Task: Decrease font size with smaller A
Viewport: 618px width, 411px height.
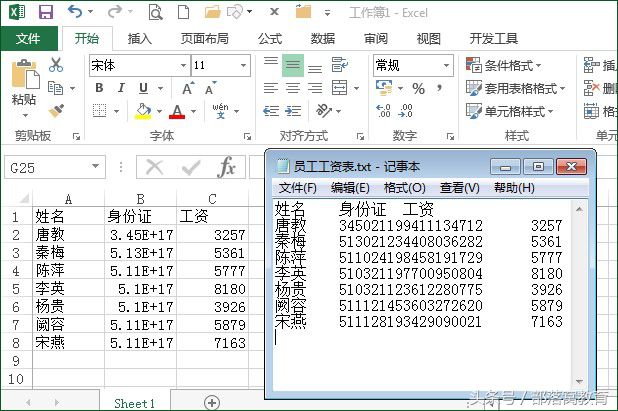Action: (x=210, y=88)
